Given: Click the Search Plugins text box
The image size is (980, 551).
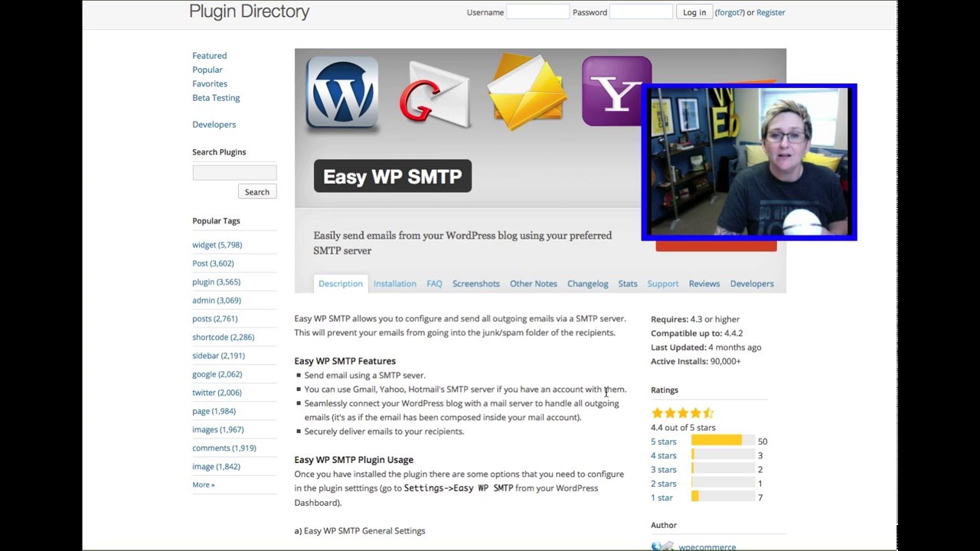Looking at the screenshot, I should pos(234,172).
